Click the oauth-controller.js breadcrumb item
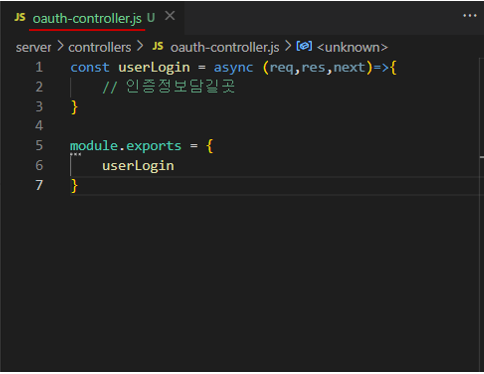This screenshot has width=484, height=374. (x=225, y=48)
